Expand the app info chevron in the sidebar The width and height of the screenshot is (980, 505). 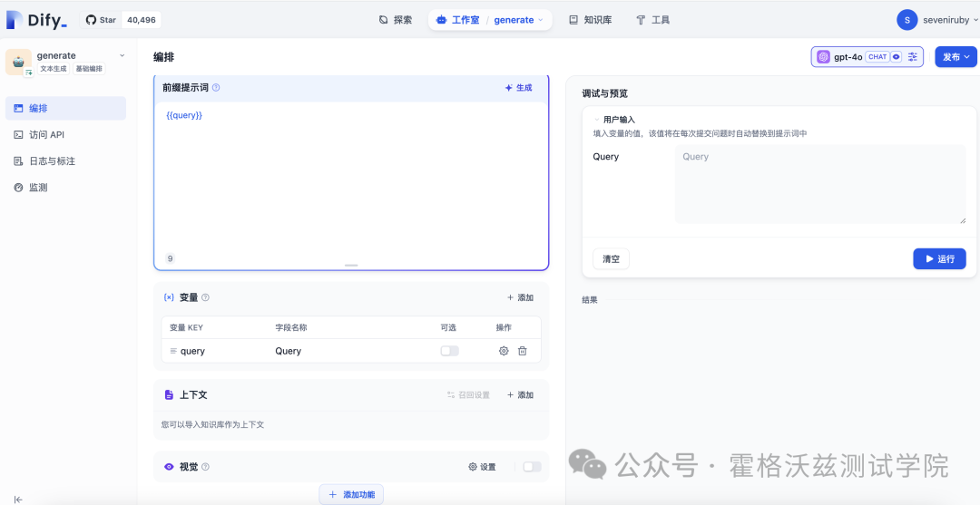point(122,55)
